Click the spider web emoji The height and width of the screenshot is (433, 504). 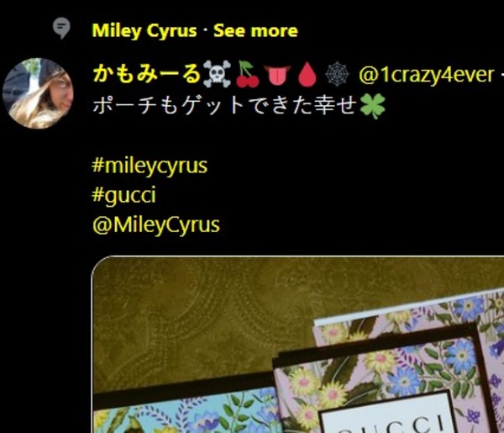click(337, 75)
